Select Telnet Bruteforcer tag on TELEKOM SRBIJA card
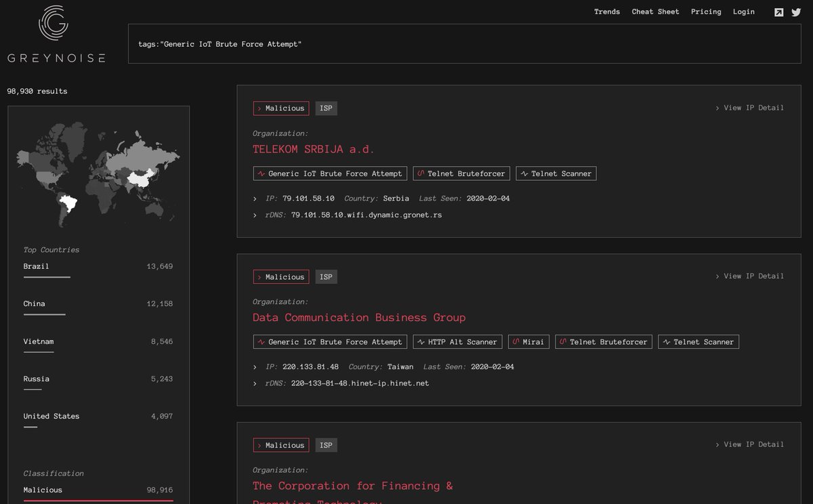The height and width of the screenshot is (504, 813). [x=461, y=173]
